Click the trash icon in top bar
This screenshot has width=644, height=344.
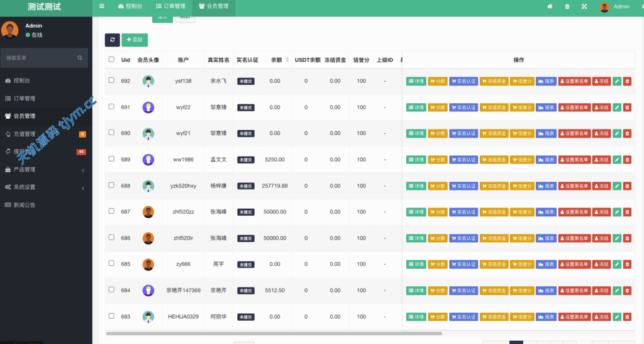point(567,6)
